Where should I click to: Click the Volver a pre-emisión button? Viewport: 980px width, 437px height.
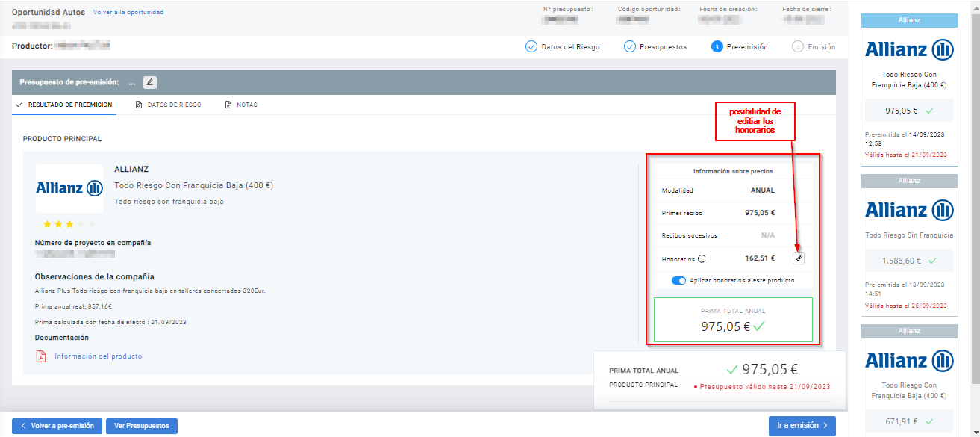[57, 426]
